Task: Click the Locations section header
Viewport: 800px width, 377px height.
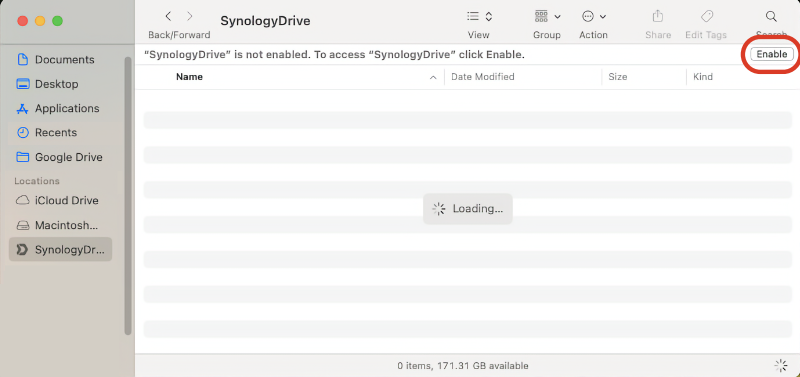Action: (x=37, y=181)
